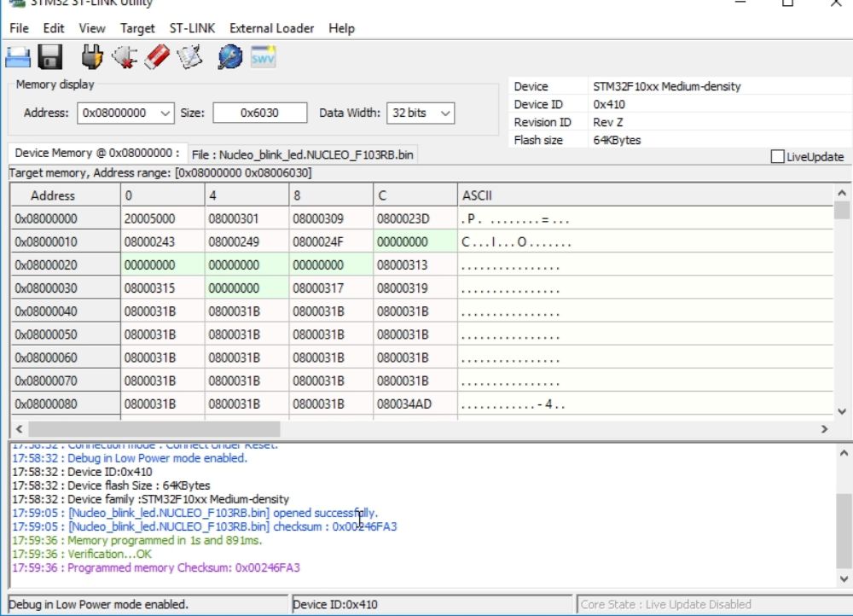Viewport: 853px width, 616px height.
Task: Select cell value 08000319
Action: [x=415, y=288]
